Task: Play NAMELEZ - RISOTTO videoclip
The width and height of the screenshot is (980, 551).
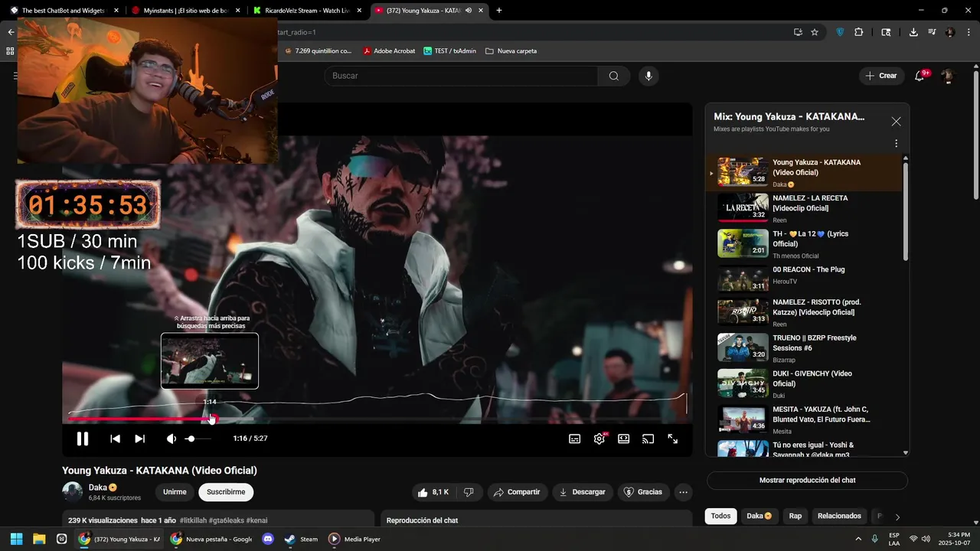Action: tap(804, 312)
